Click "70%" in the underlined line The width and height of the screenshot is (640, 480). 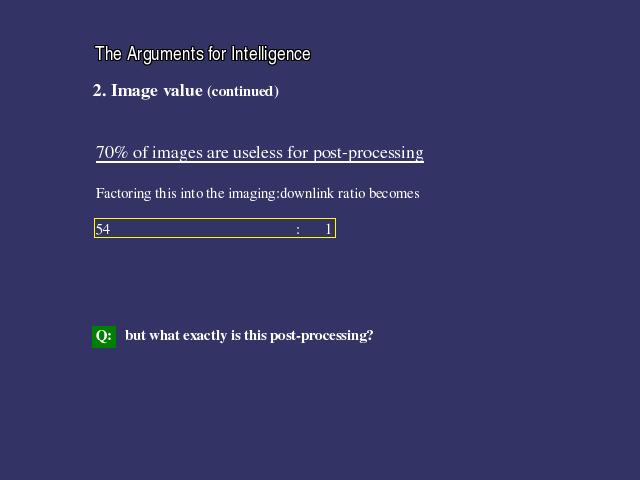click(x=112, y=153)
